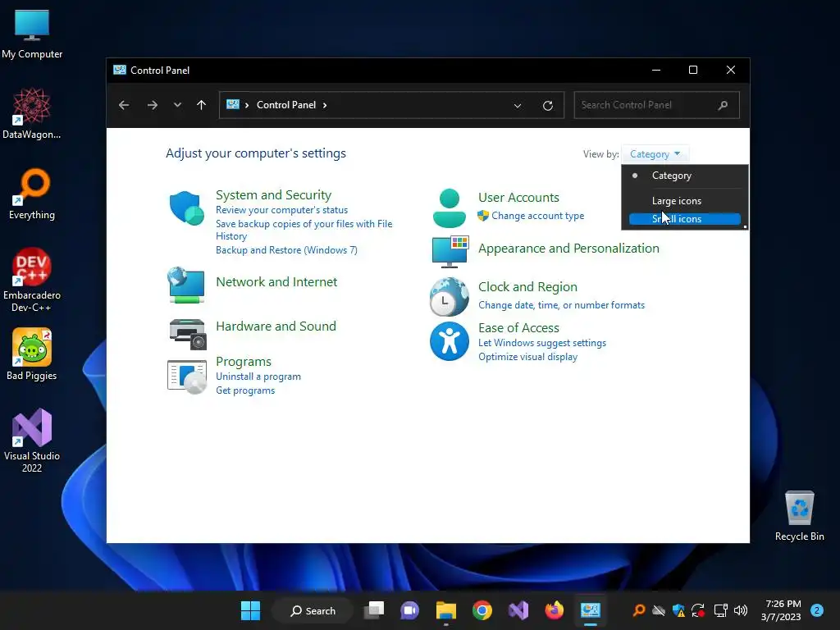Viewport: 840px width, 630px height.
Task: Open System and Security shield icon
Action: point(186,208)
